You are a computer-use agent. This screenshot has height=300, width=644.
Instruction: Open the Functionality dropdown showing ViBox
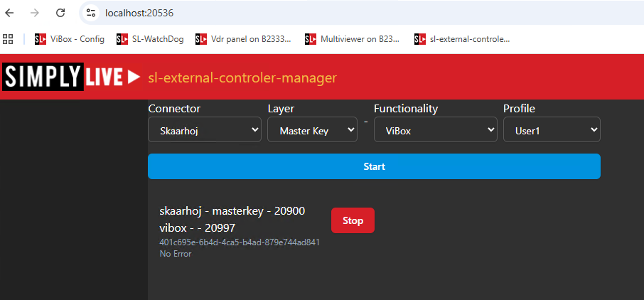[x=435, y=130]
